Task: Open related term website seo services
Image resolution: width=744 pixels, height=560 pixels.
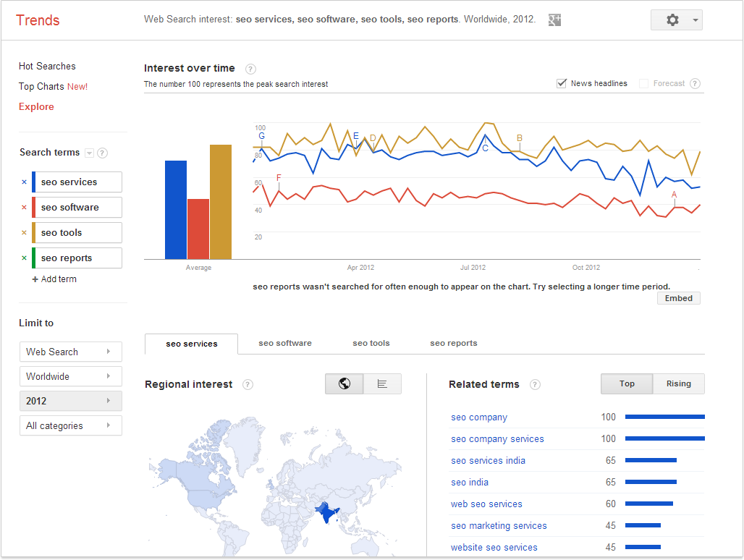Action: pyautogui.click(x=494, y=548)
